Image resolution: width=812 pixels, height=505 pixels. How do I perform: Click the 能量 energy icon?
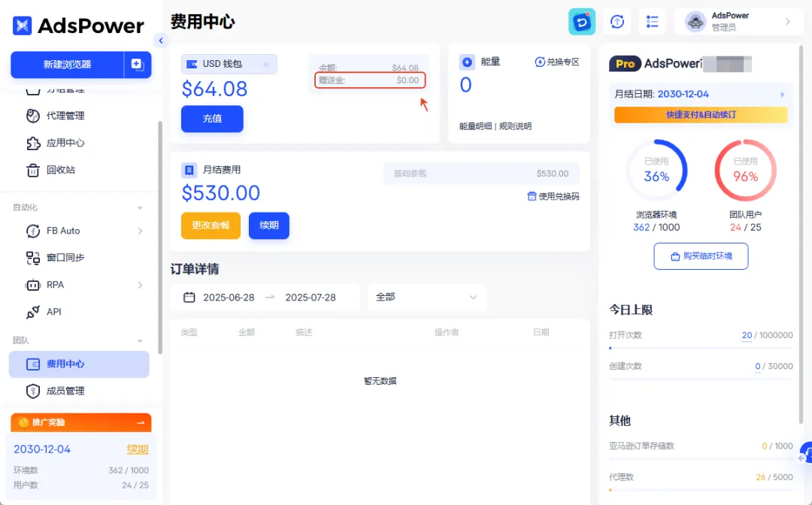tap(467, 62)
